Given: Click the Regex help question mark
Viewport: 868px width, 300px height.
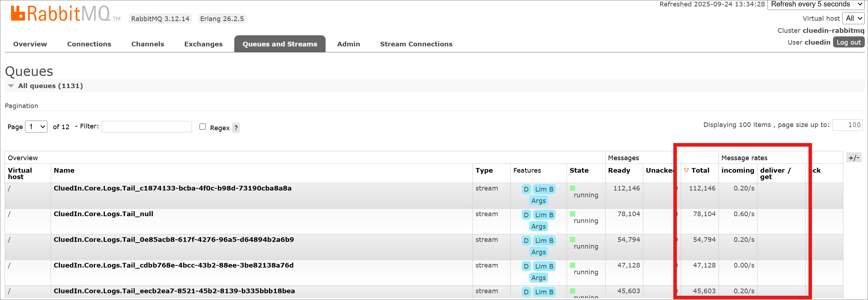Looking at the screenshot, I should (236, 128).
